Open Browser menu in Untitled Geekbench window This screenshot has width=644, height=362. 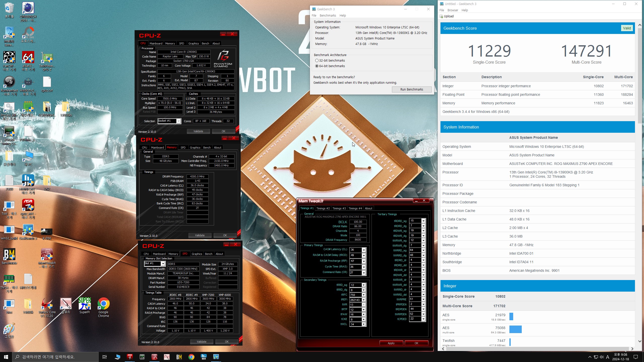[453, 10]
